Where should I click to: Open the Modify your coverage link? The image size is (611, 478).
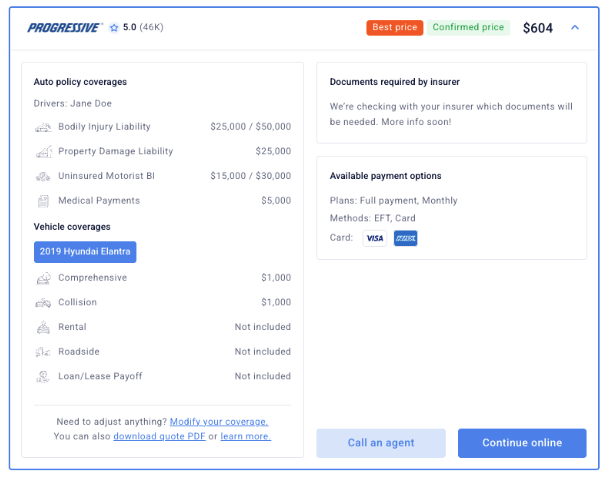(x=219, y=422)
